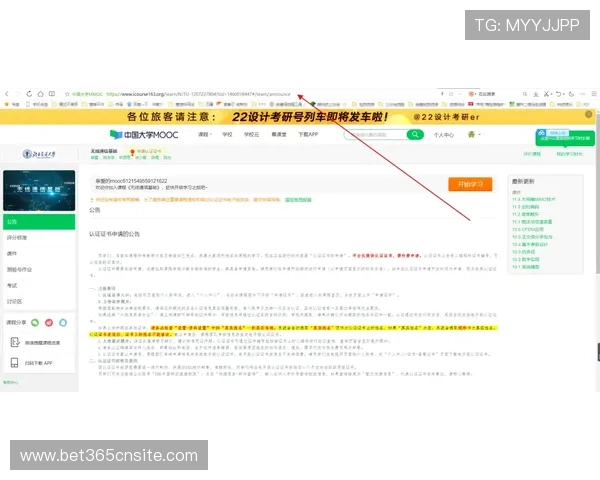
Task: Click the help center link at bottom left
Action: pos(11,382)
